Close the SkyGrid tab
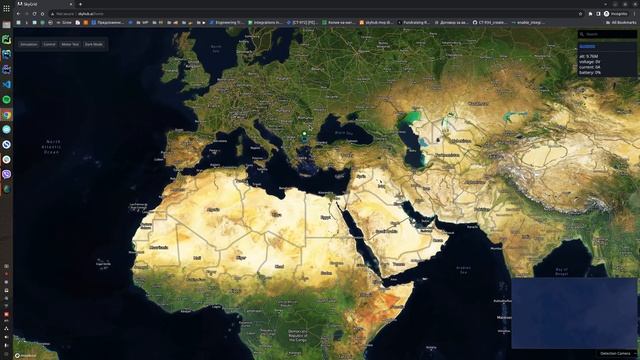The image size is (640, 360). [x=71, y=4]
